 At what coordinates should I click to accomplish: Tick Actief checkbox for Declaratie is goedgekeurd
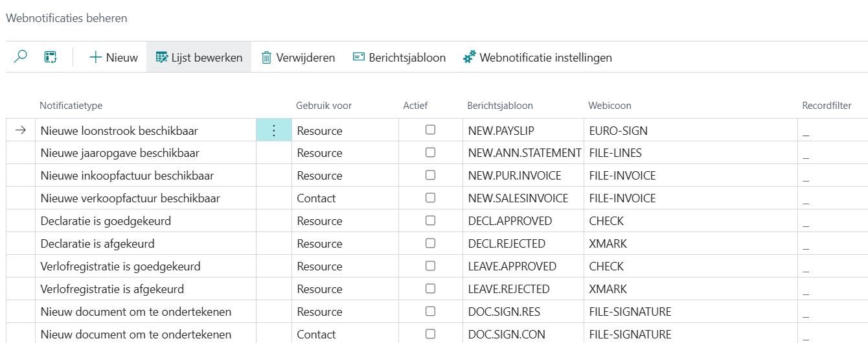click(430, 220)
